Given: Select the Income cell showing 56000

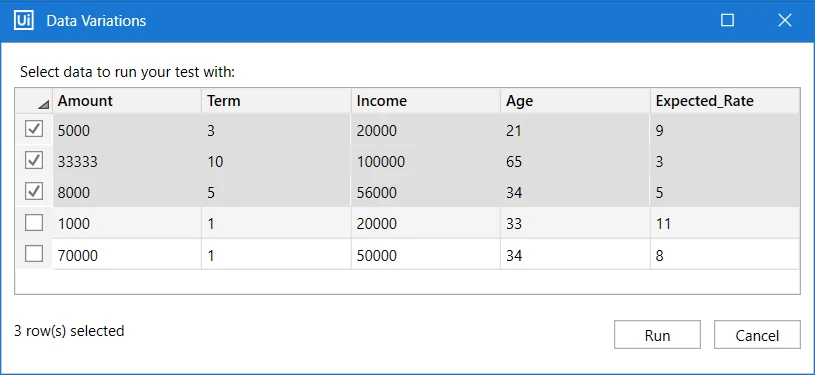Looking at the screenshot, I should coord(426,192).
